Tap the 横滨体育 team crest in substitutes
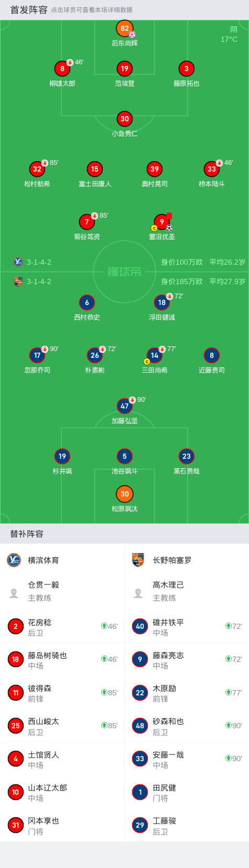 pos(14,560)
